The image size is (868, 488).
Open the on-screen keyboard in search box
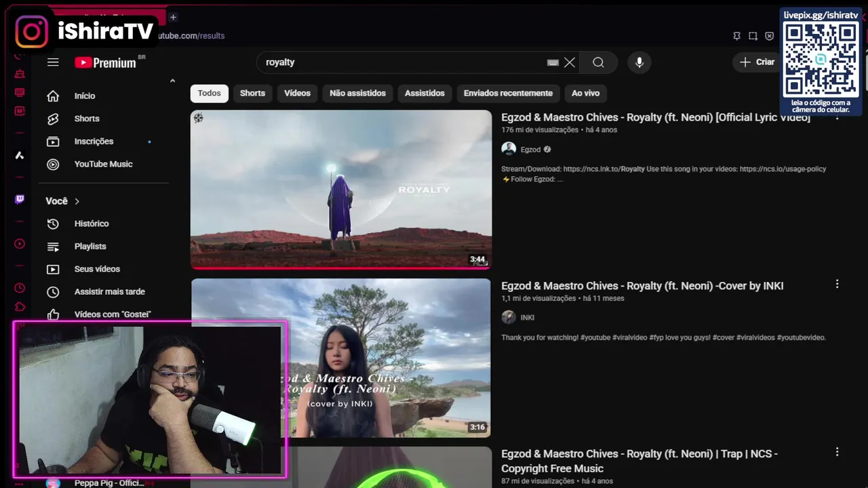[x=553, y=62]
